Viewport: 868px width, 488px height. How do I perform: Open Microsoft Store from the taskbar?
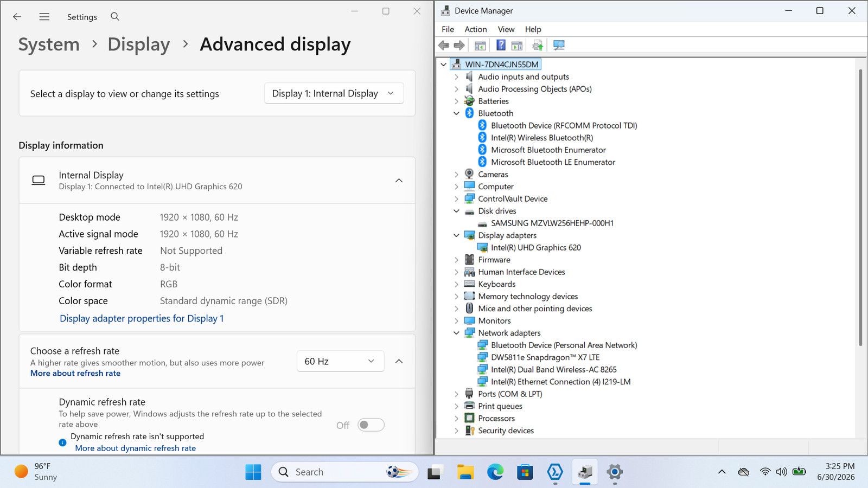pyautogui.click(x=525, y=472)
